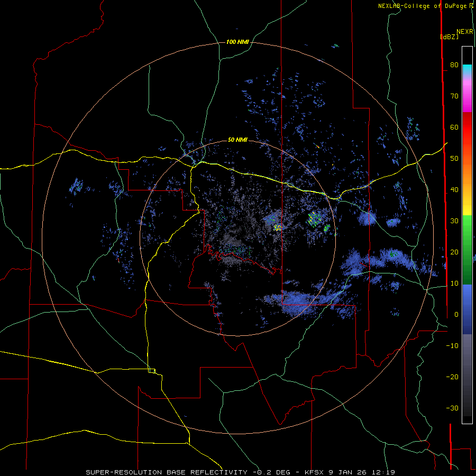This screenshot has width=476, height=476.
Task: Click the 0 dBZ scale label
Action: point(456,315)
